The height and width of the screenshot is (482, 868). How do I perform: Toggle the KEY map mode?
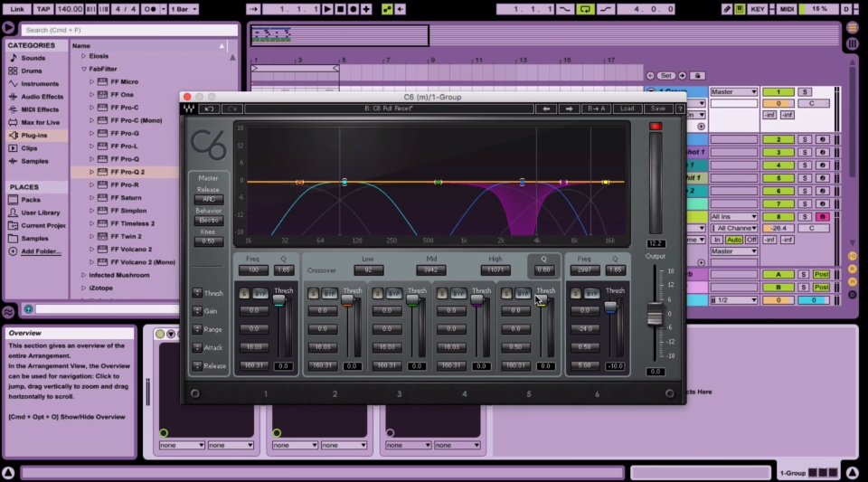pyautogui.click(x=758, y=9)
